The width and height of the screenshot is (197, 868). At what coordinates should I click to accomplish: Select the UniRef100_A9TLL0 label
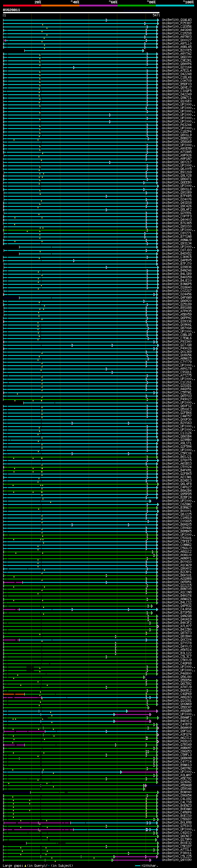[x=177, y=43]
